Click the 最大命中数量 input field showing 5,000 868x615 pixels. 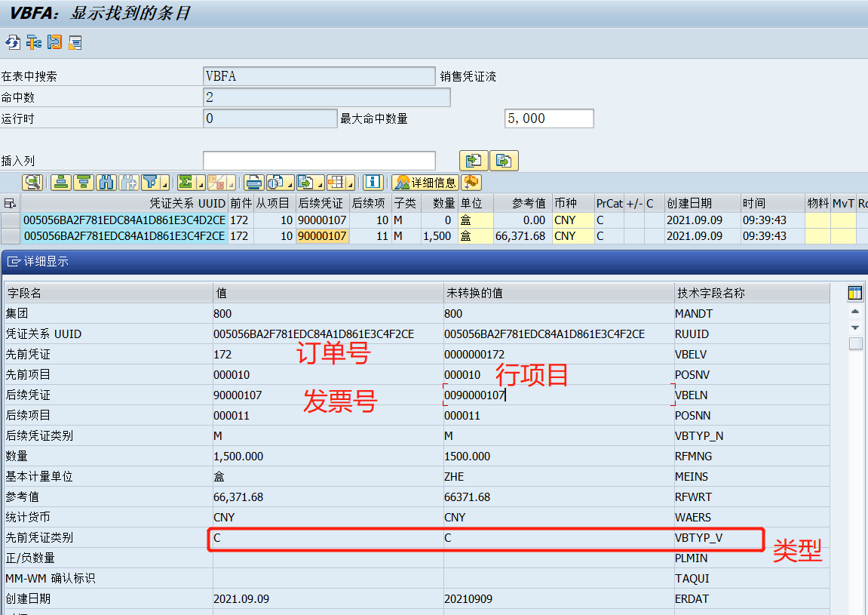point(548,118)
